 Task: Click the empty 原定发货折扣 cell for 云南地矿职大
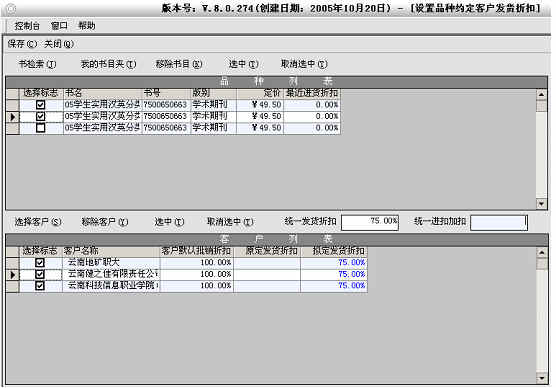(267, 263)
